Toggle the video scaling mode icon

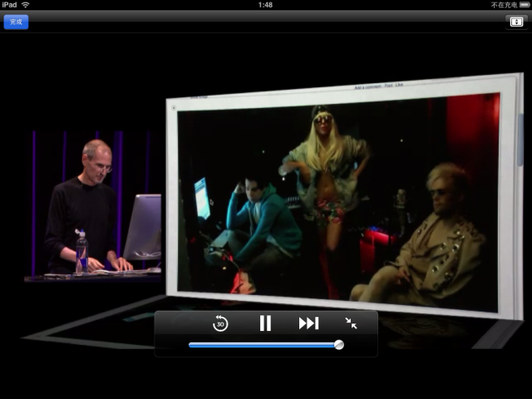click(516, 22)
